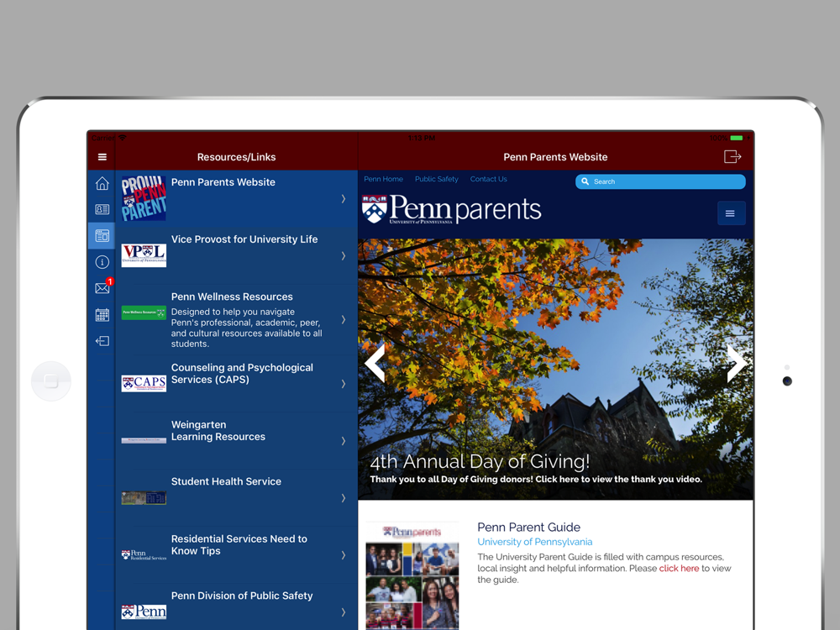Tap the Penn Division of Public Safety logo
This screenshot has height=630, width=840.
pos(144,612)
